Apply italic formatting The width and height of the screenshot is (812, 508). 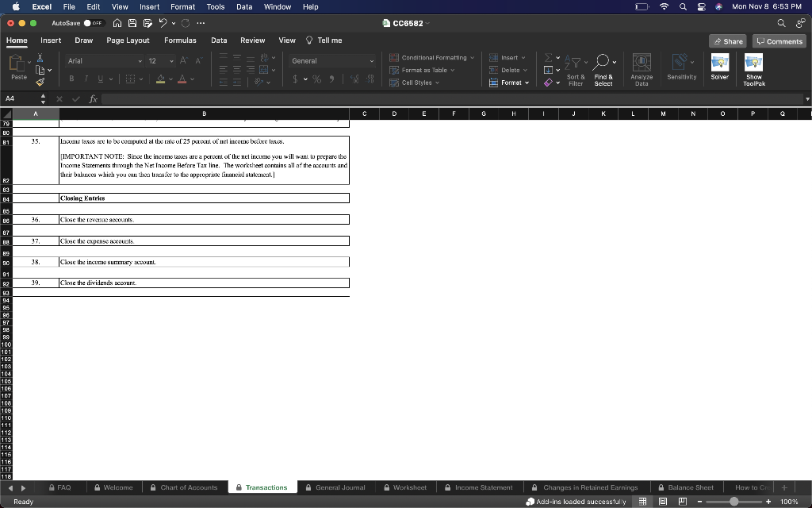coord(86,79)
